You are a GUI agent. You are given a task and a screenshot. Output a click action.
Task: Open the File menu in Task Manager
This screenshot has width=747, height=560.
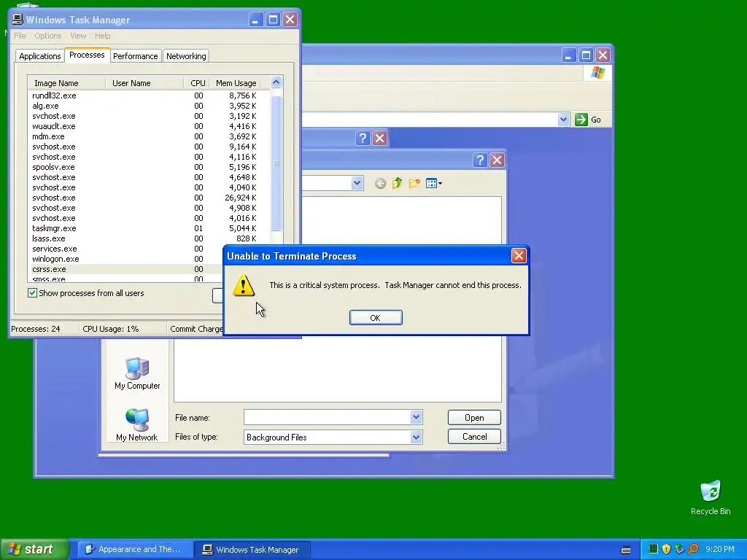point(20,36)
